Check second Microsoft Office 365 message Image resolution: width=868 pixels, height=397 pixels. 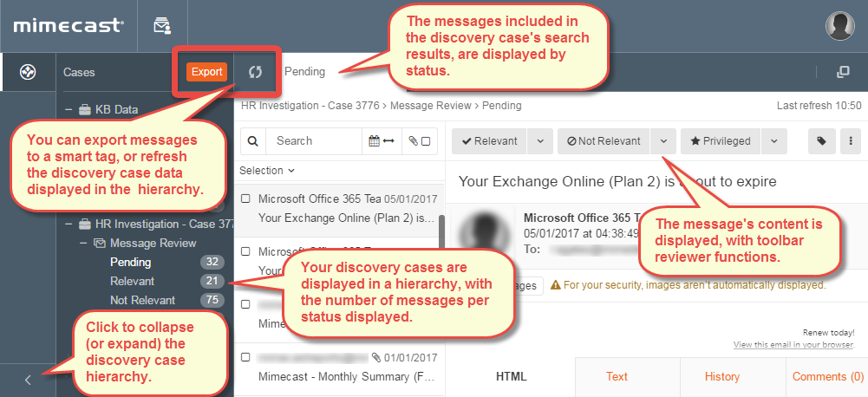tap(245, 251)
